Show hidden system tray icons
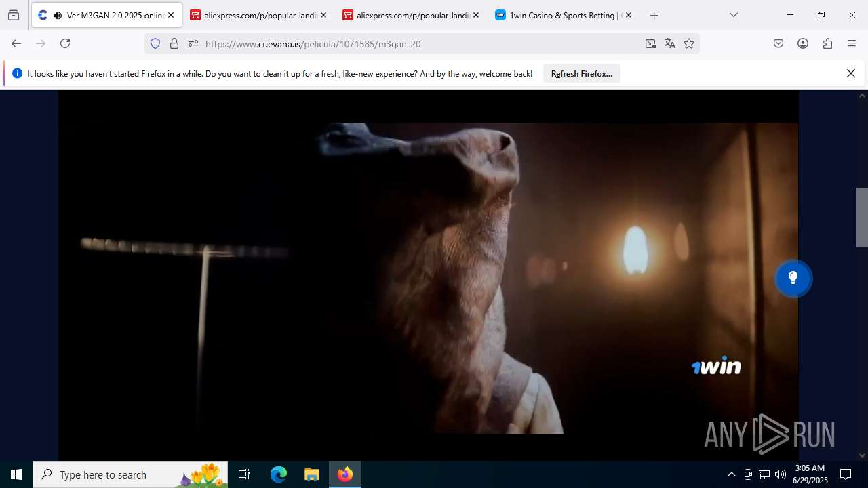868x488 pixels. click(x=731, y=474)
